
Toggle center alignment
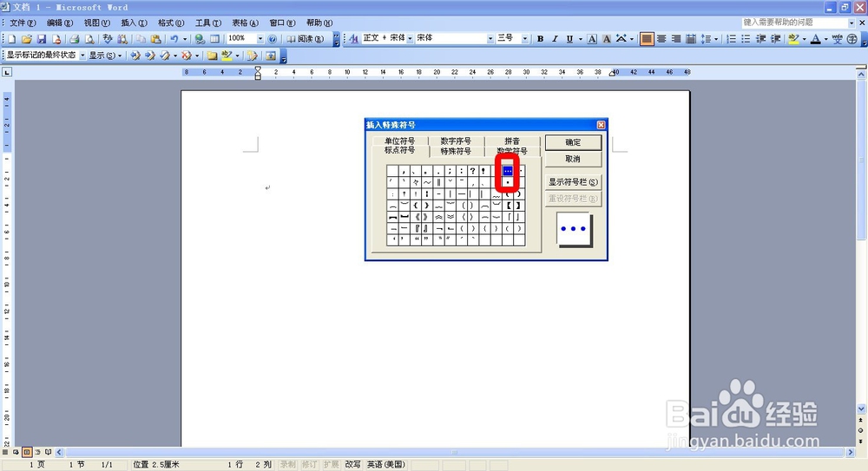tap(661, 39)
